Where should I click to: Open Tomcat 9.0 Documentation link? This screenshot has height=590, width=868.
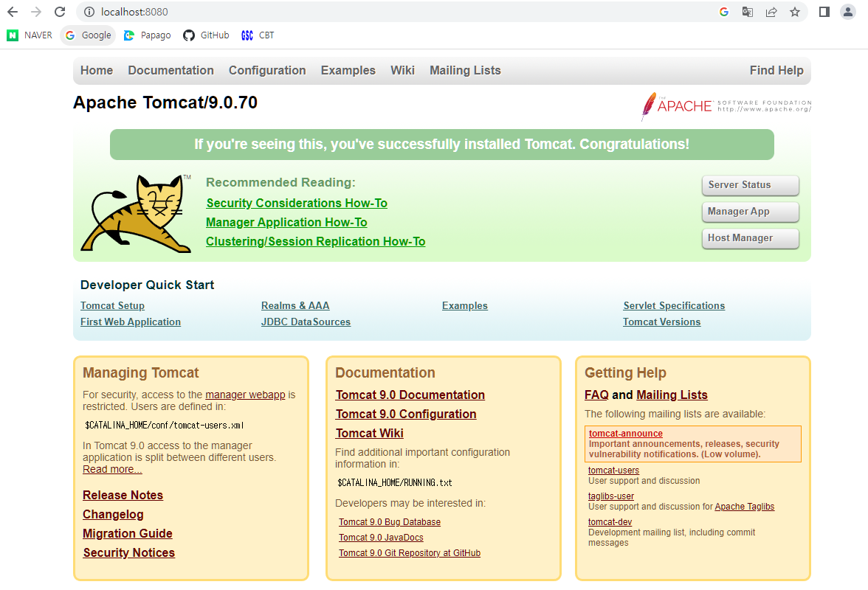click(x=410, y=395)
